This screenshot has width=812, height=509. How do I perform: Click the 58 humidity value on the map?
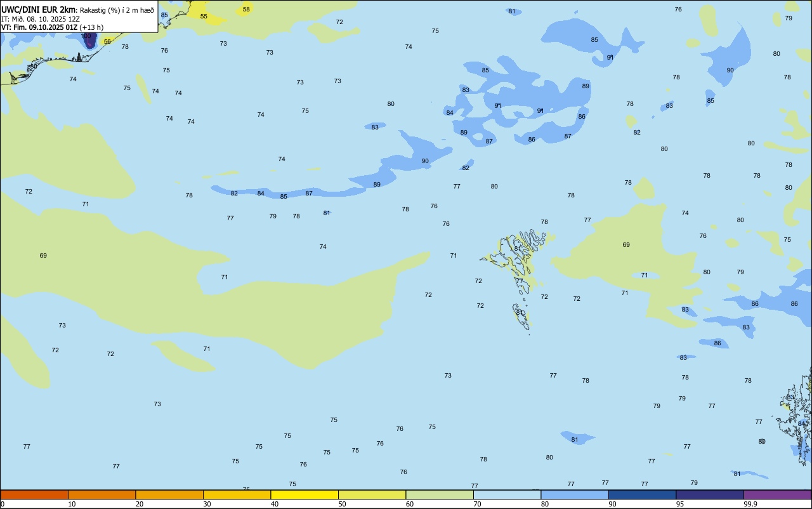click(x=246, y=9)
